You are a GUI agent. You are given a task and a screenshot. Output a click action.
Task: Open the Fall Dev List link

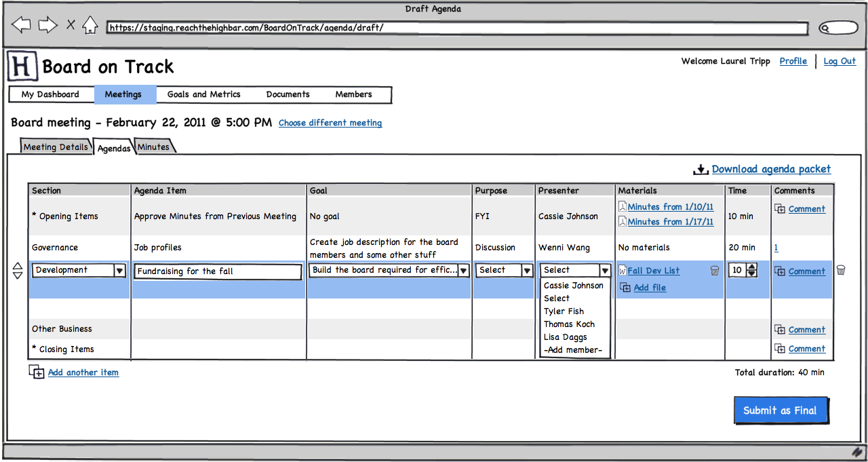[x=654, y=271]
